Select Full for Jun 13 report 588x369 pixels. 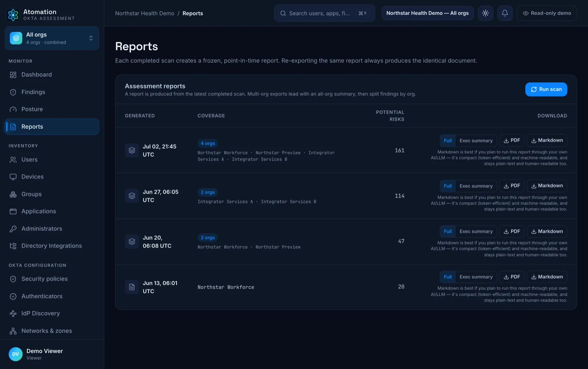448,277
